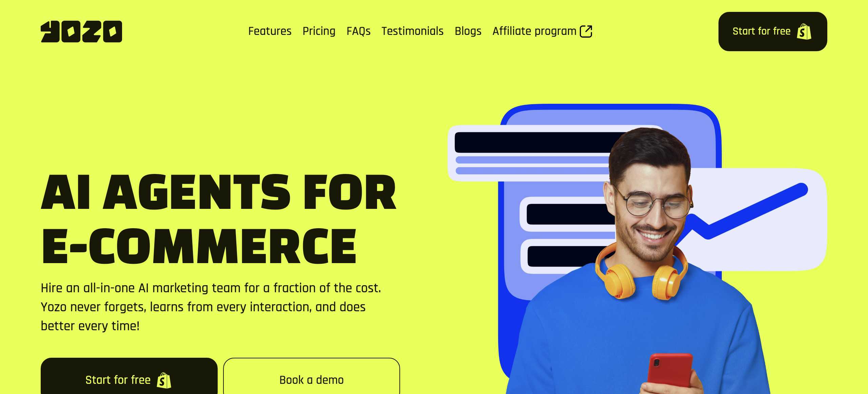Viewport: 868px width, 394px height.
Task: Click the hero description paragraph text
Action: click(211, 307)
